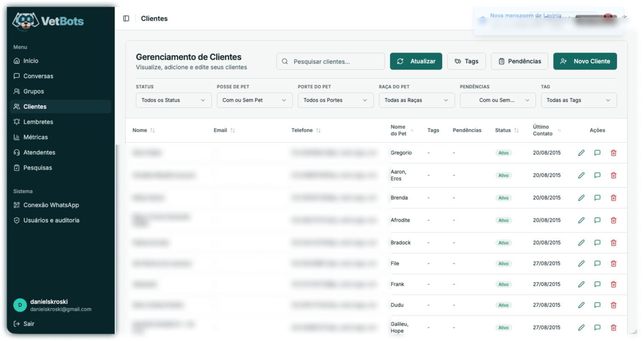
Task: Expand the Todas as Tags dropdown
Action: coord(579,100)
